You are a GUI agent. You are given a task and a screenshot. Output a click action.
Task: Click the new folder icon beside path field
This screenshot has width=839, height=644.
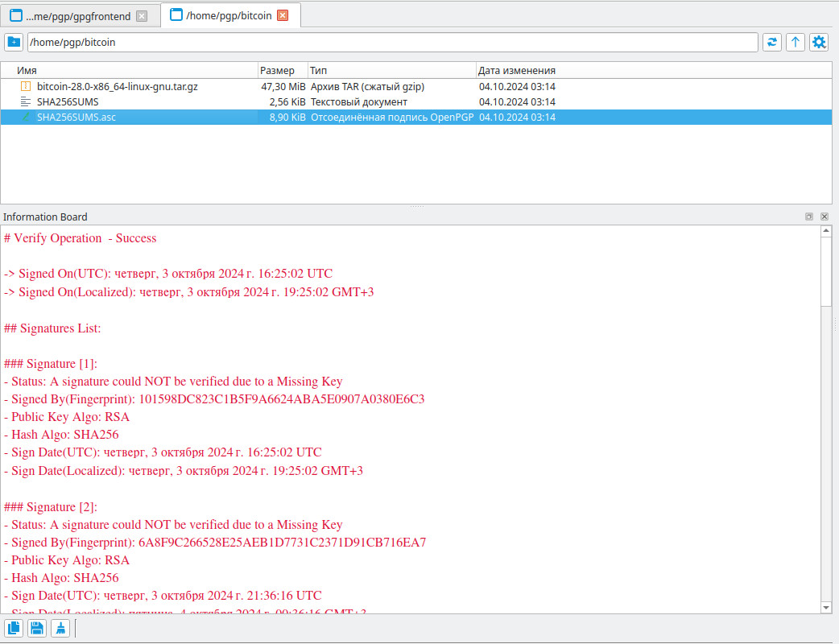[x=14, y=42]
